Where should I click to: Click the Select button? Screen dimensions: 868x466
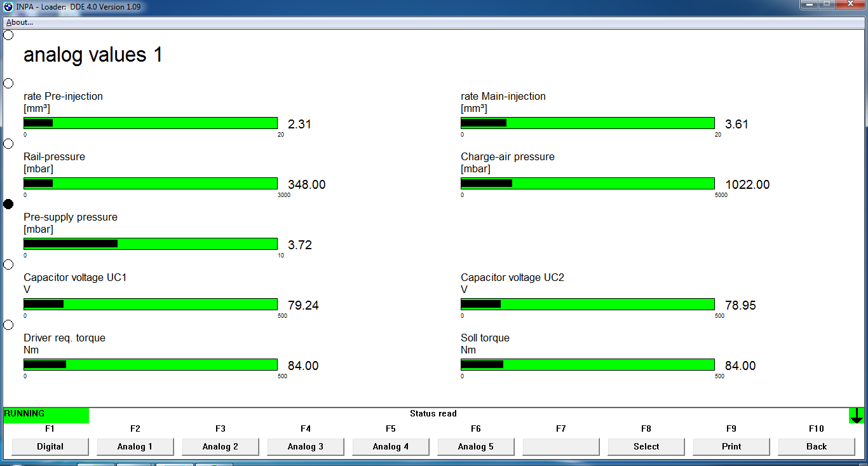coord(646,446)
